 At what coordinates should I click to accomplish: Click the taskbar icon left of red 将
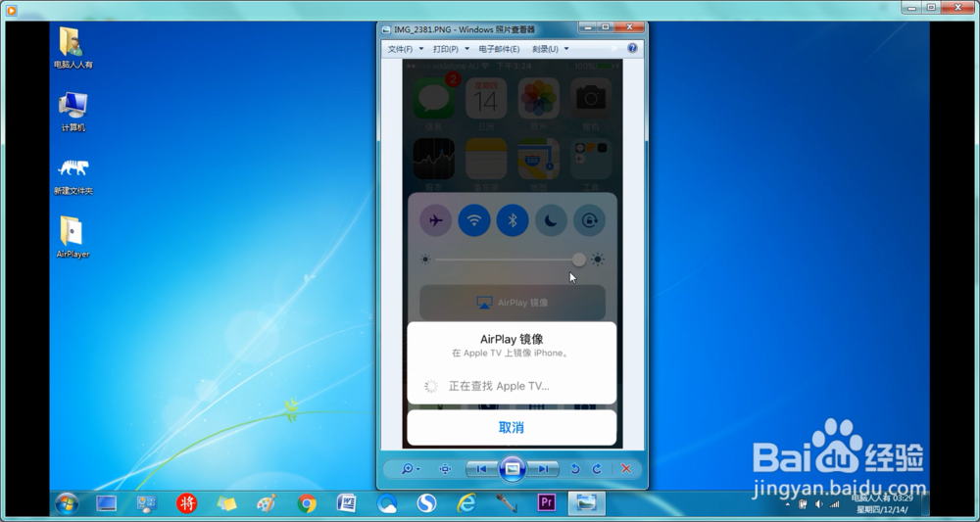[x=146, y=503]
